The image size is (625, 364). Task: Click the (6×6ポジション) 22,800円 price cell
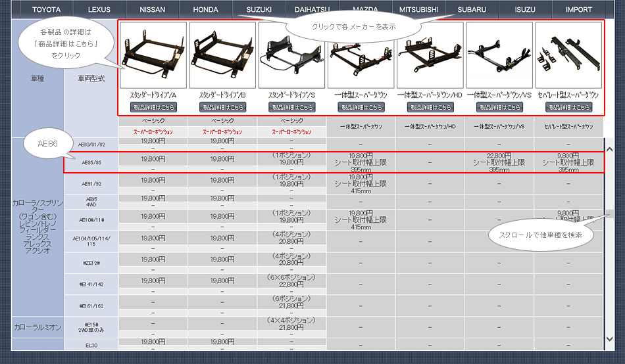[291, 281]
